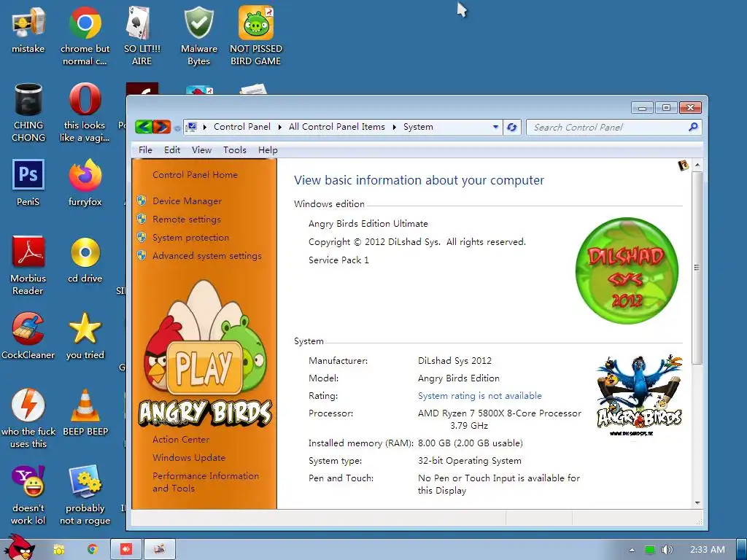
Task: Open the Help menu
Action: 268,150
